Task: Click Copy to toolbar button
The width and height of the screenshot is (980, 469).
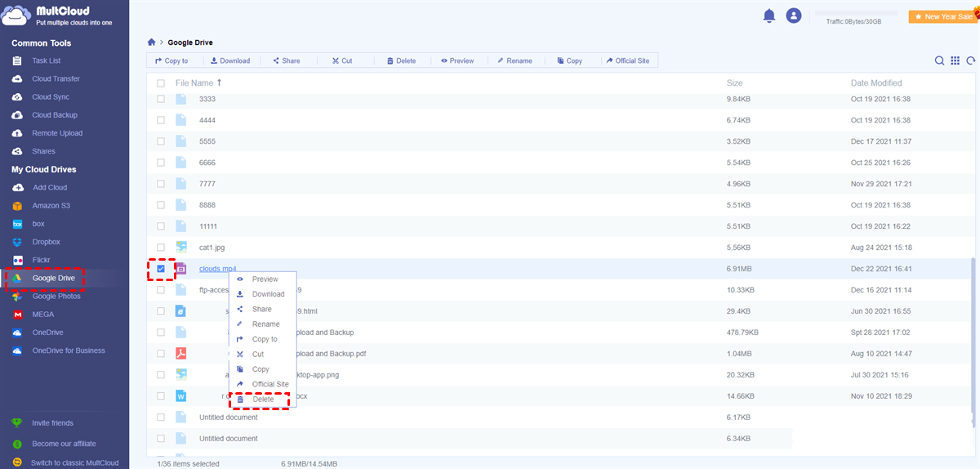Action: coord(171,60)
